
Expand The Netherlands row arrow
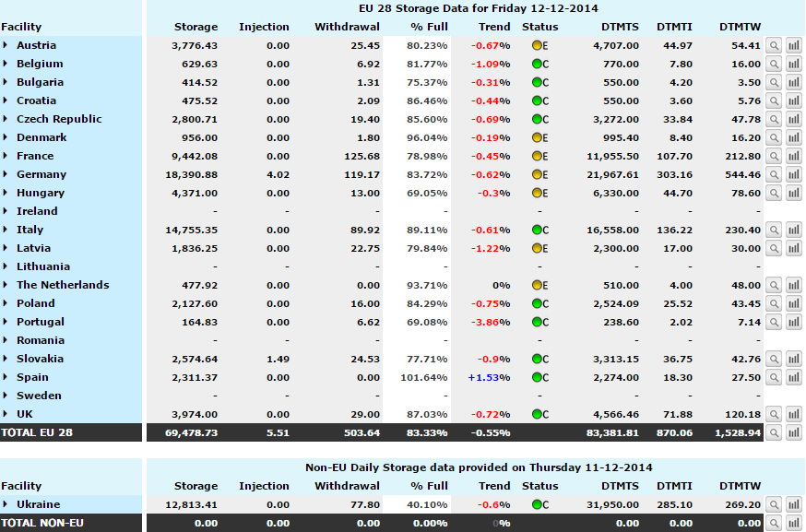pos(6,285)
